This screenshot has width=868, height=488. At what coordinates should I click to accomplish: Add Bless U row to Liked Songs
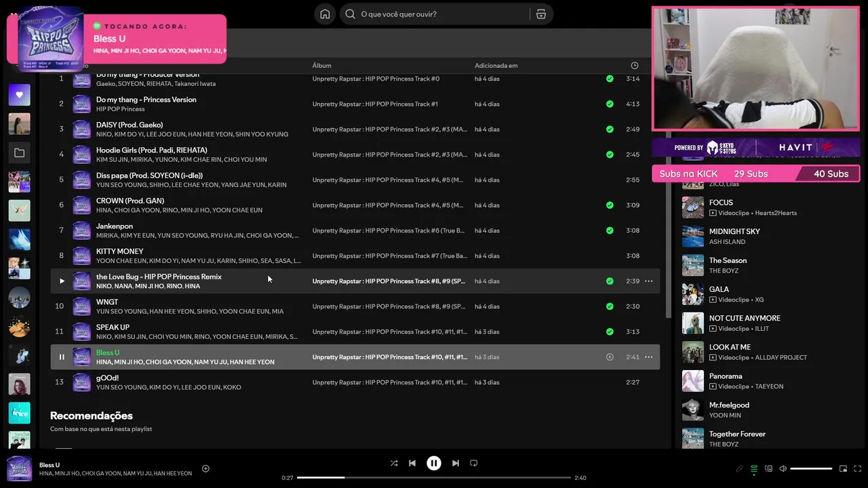tap(610, 357)
